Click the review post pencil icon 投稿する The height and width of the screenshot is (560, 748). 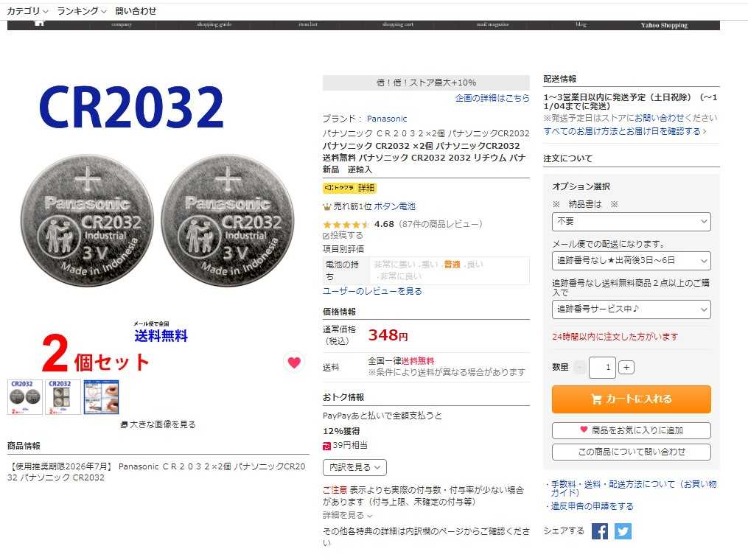(x=326, y=236)
